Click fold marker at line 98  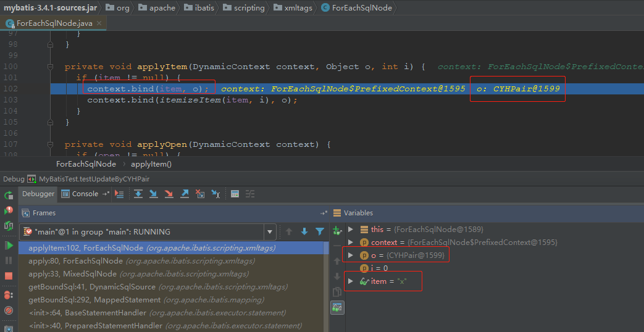pyautogui.click(x=51, y=44)
